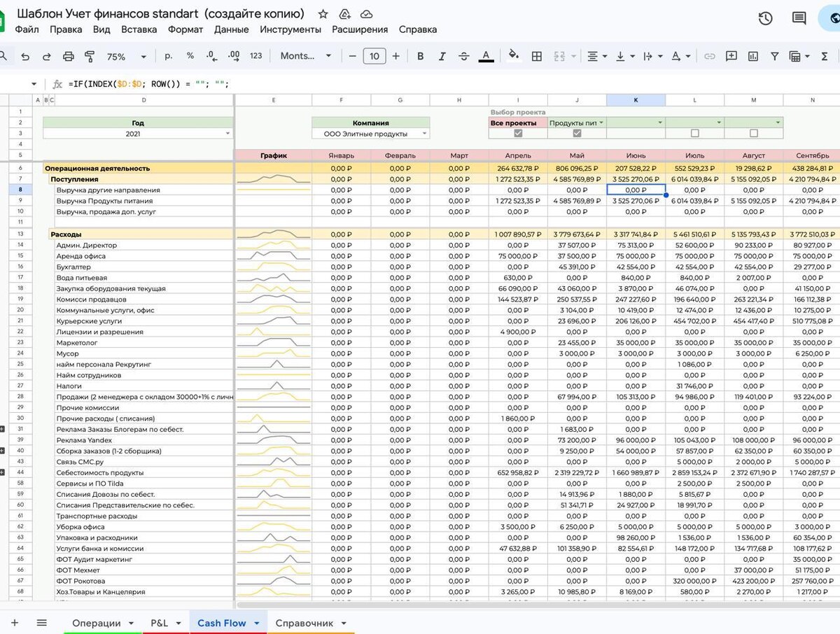The height and width of the screenshot is (634, 840).
Task: Click the move to folder icon
Action: point(344,14)
